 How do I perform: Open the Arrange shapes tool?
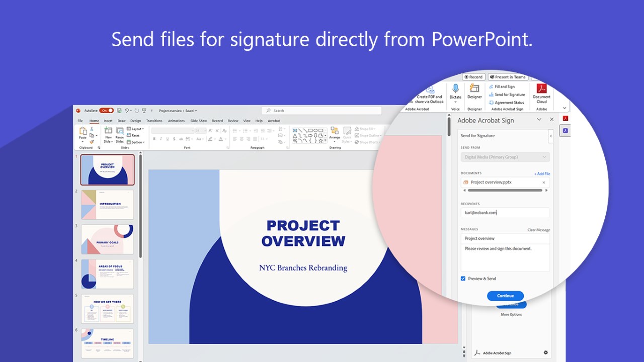[335, 134]
